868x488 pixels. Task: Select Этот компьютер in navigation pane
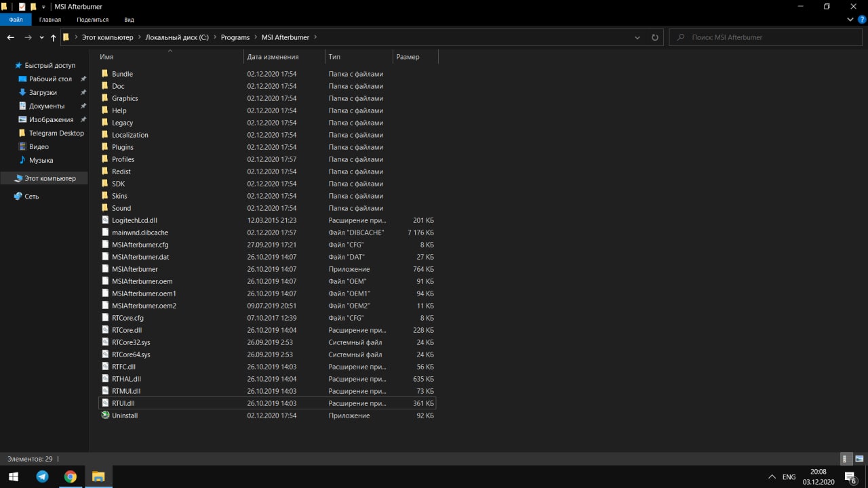(x=50, y=178)
